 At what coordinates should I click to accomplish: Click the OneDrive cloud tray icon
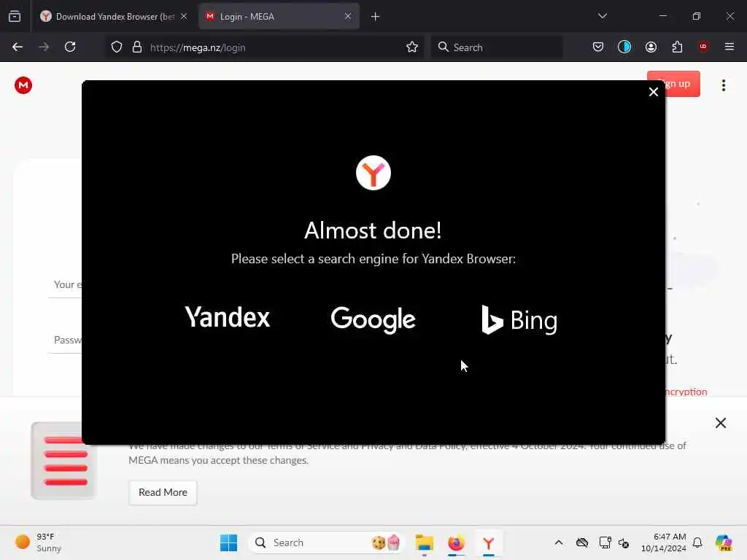tap(581, 542)
